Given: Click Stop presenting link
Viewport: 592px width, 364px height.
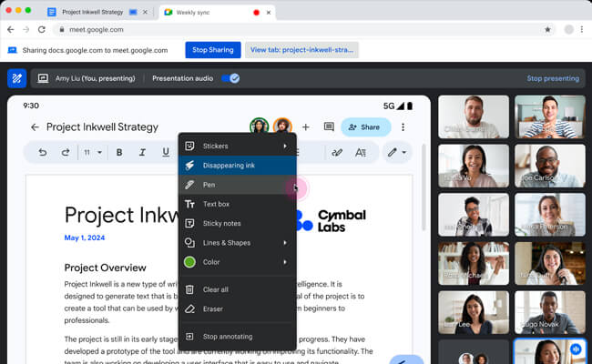Looking at the screenshot, I should pyautogui.click(x=553, y=78).
